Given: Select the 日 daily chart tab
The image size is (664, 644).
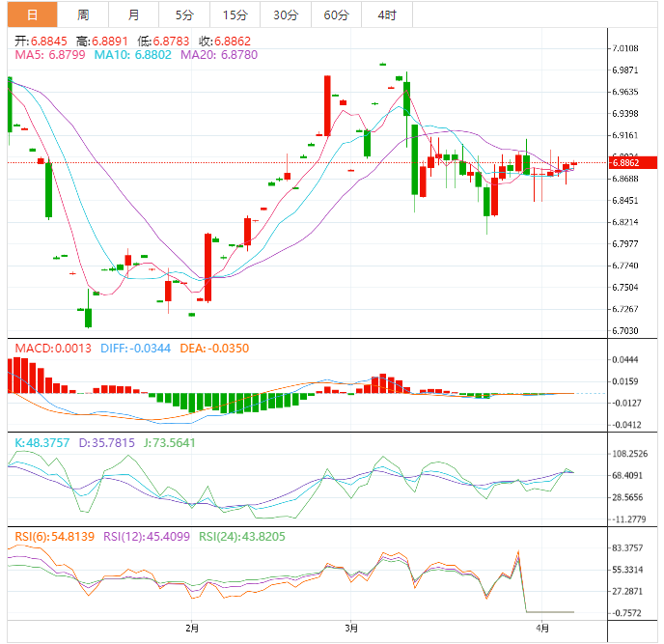Looking at the screenshot, I should 32,14.
